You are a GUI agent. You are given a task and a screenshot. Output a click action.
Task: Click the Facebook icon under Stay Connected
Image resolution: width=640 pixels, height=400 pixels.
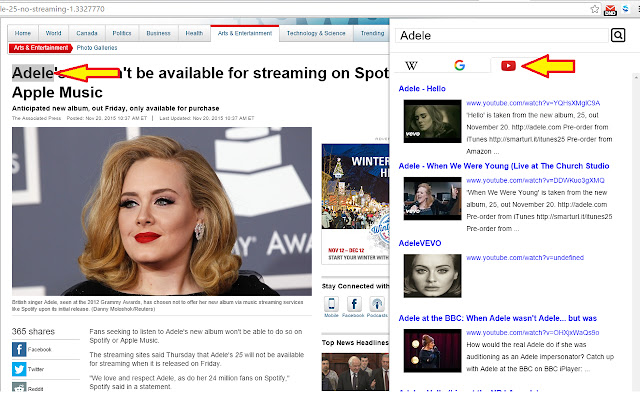(x=354, y=304)
